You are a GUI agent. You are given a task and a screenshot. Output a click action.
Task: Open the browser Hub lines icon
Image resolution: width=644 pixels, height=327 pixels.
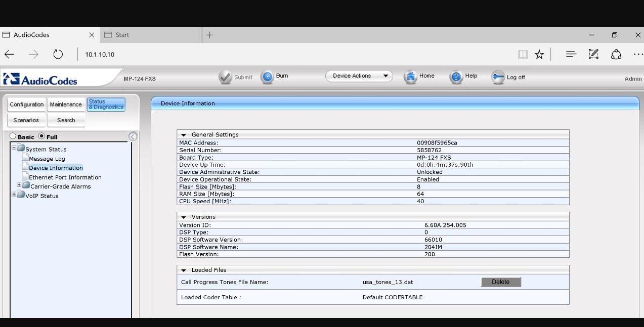(571, 54)
